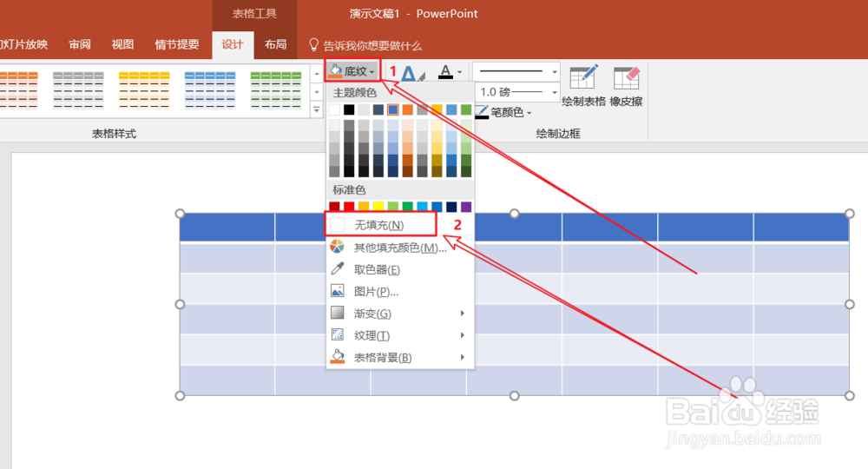
Task: Pick the highlighted blue theme color swatch
Action: pyautogui.click(x=393, y=109)
